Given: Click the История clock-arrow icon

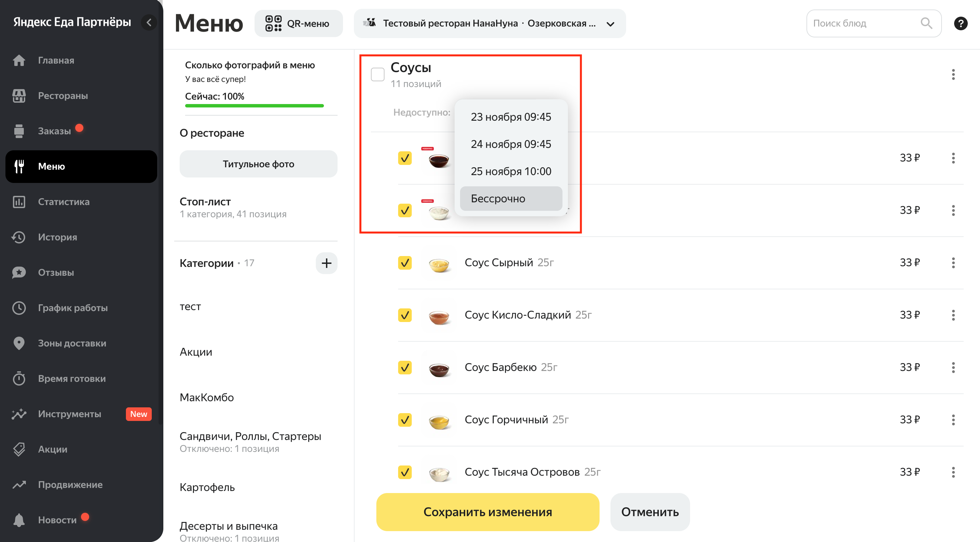Looking at the screenshot, I should (x=19, y=237).
